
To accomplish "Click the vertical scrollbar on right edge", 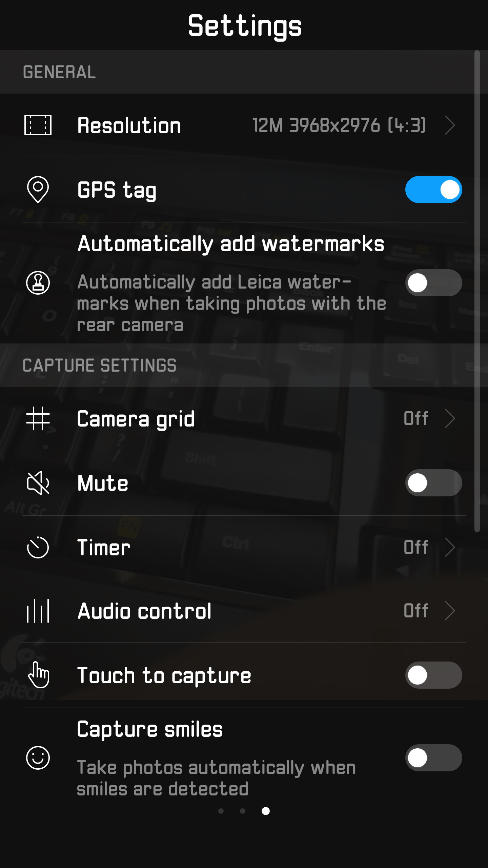I will tap(477, 292).
